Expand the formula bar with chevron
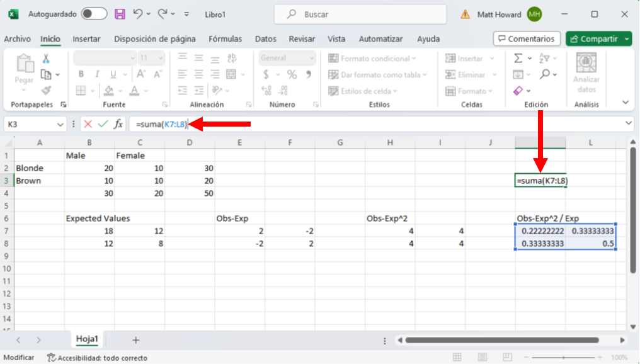Screen dimensions: 640x364 tap(629, 123)
